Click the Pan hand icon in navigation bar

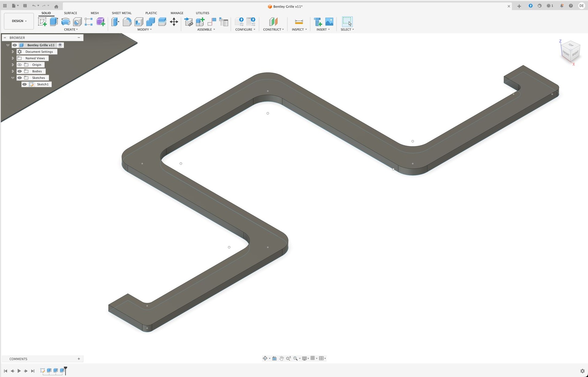tap(281, 358)
